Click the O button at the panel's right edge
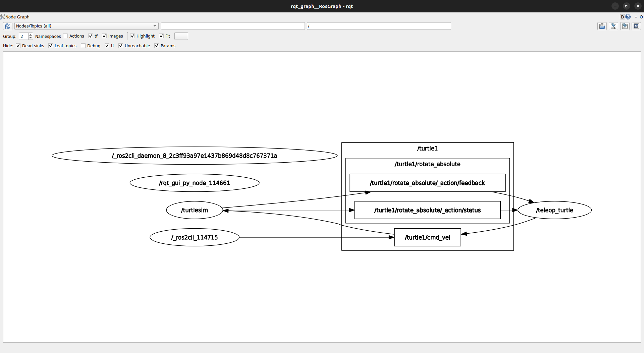Viewport: 644px width, 353px height. 641,17
